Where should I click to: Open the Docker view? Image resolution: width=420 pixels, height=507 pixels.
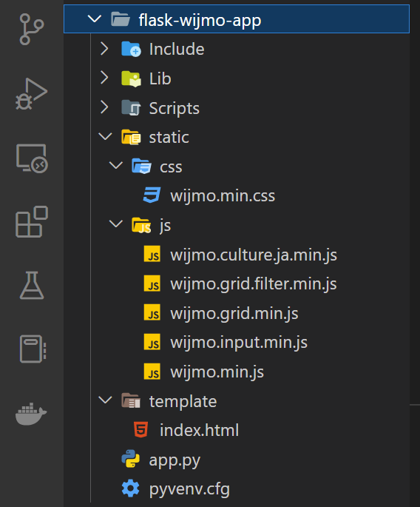31,414
